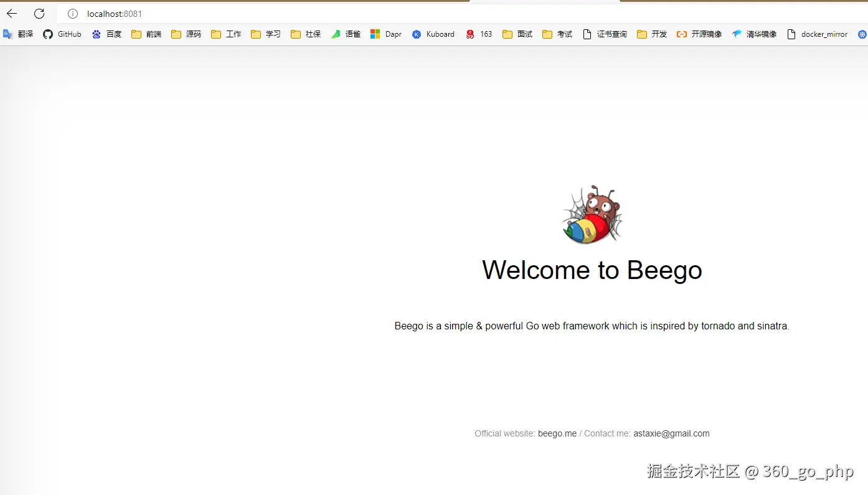Viewport: 868px width, 495px height.
Task: Open the 社保 bookmark folder
Action: click(306, 34)
